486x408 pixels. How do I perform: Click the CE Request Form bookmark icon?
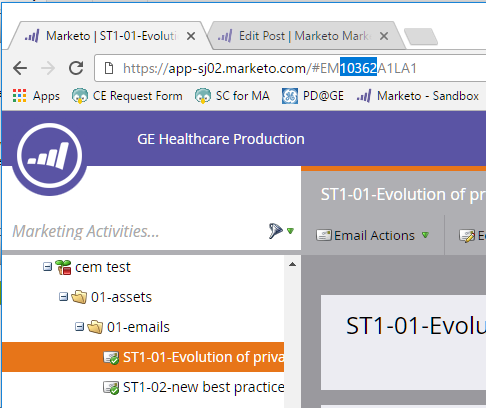point(80,96)
